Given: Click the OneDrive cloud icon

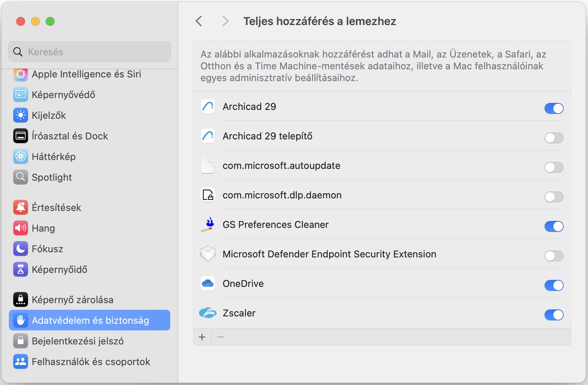Looking at the screenshot, I should click(208, 284).
